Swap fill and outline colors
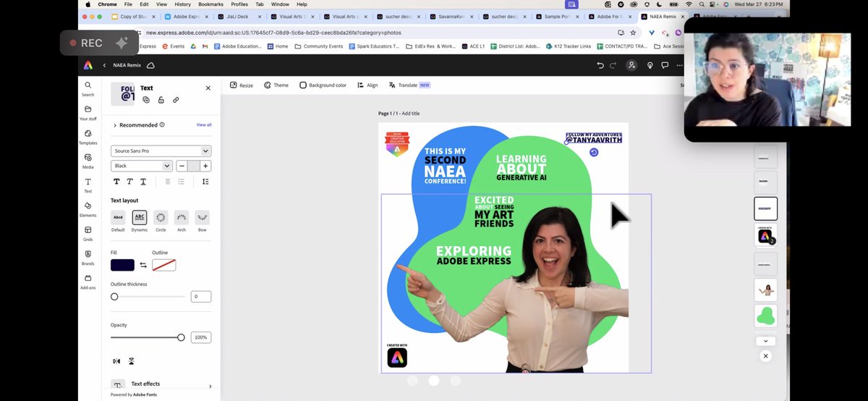Screen dimensions: 868x401 pyautogui.click(x=143, y=265)
